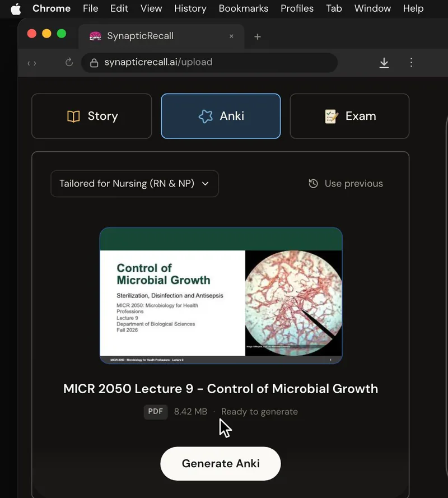Click the MICR 2050 Lecture 9 title

tap(221, 389)
